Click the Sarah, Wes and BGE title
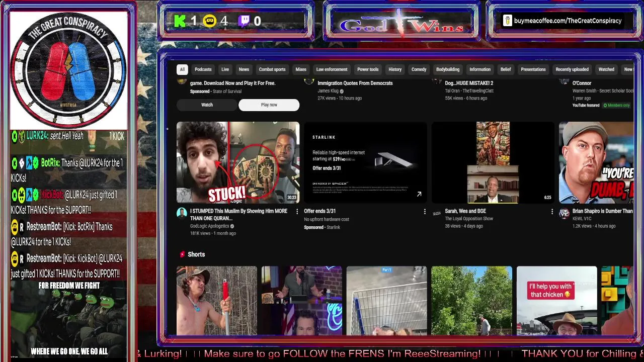Image resolution: width=644 pixels, height=362 pixels. pyautogui.click(x=465, y=211)
